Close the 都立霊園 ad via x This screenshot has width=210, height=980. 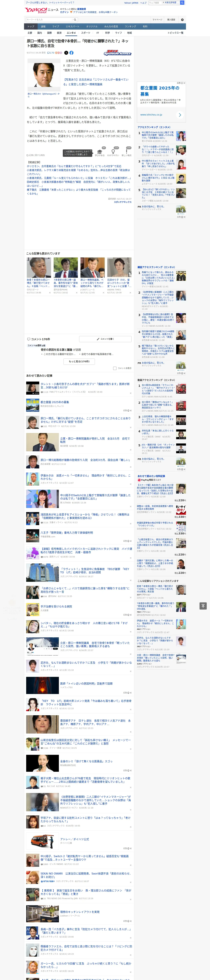click(184, 83)
